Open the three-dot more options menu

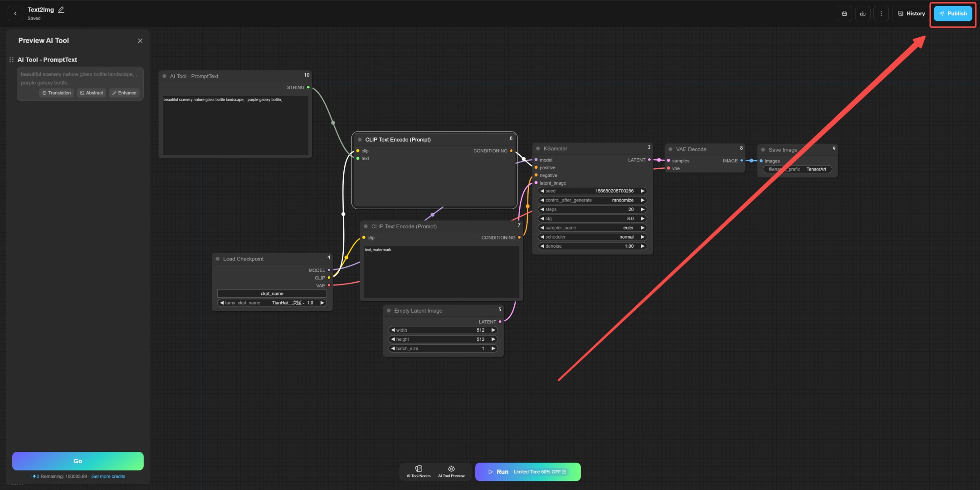(881, 14)
